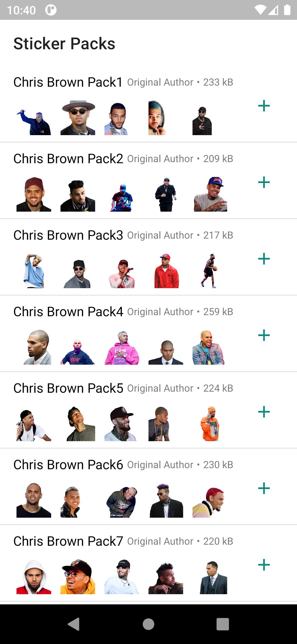Add Chris Brown Pack5 with plus icon
Screen dimensions: 297x644
click(x=264, y=412)
